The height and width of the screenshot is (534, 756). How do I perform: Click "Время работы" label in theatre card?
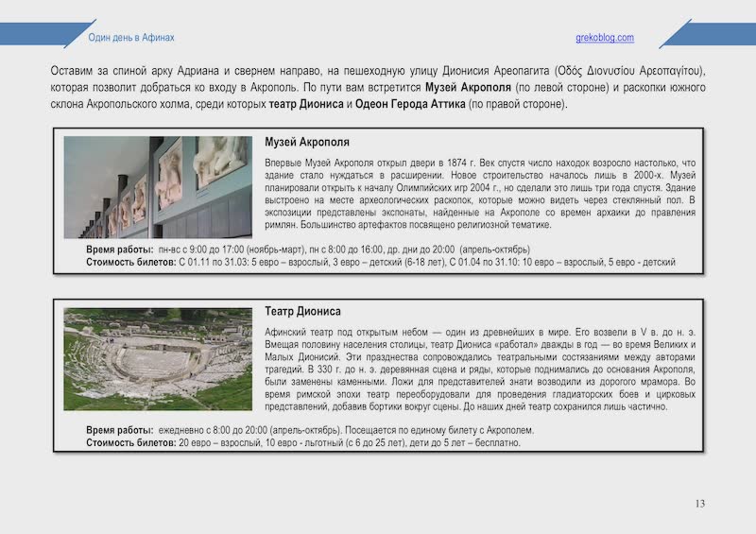(x=120, y=430)
